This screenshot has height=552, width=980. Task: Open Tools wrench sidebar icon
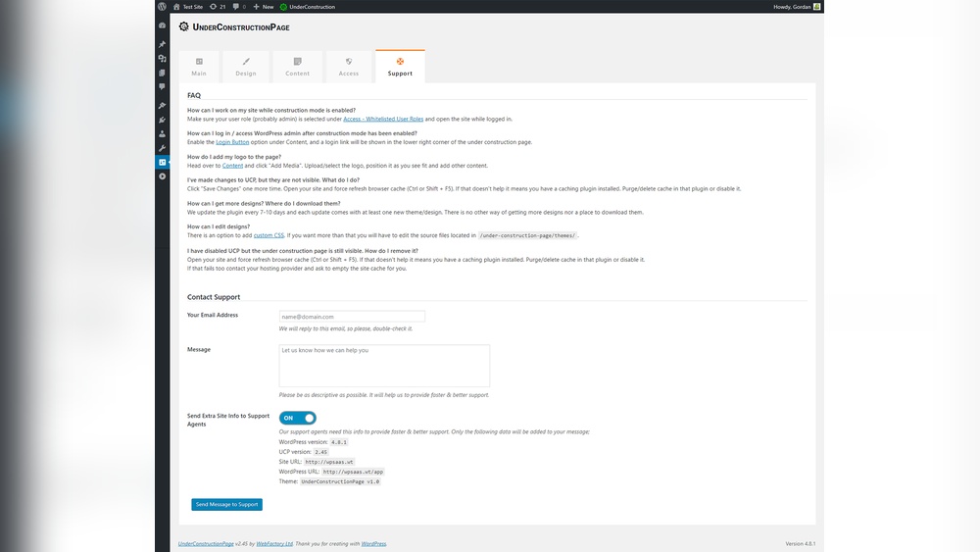(162, 148)
